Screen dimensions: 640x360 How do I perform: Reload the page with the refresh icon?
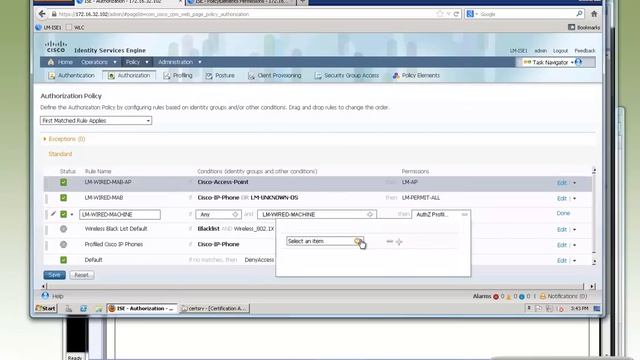[456, 14]
